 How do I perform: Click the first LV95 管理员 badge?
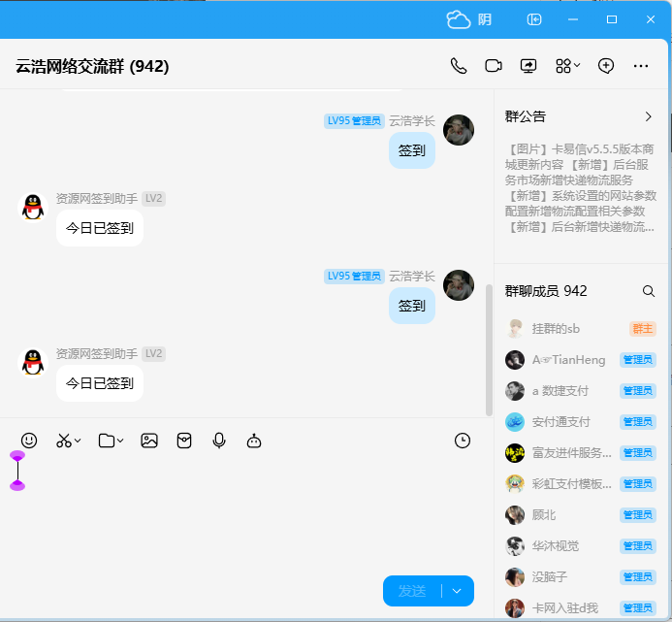[354, 121]
